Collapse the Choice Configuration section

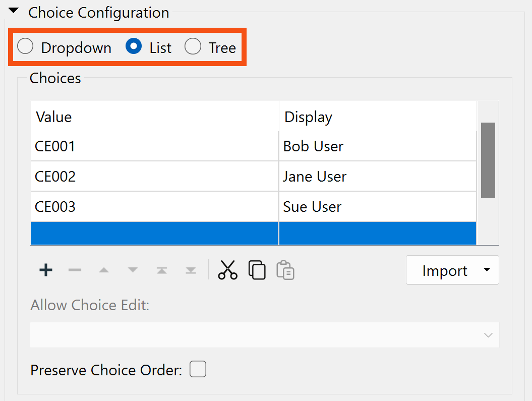pos(13,10)
